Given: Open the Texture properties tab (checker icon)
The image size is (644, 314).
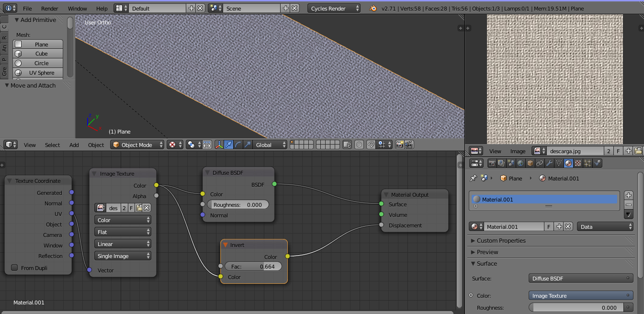Looking at the screenshot, I should (x=578, y=163).
